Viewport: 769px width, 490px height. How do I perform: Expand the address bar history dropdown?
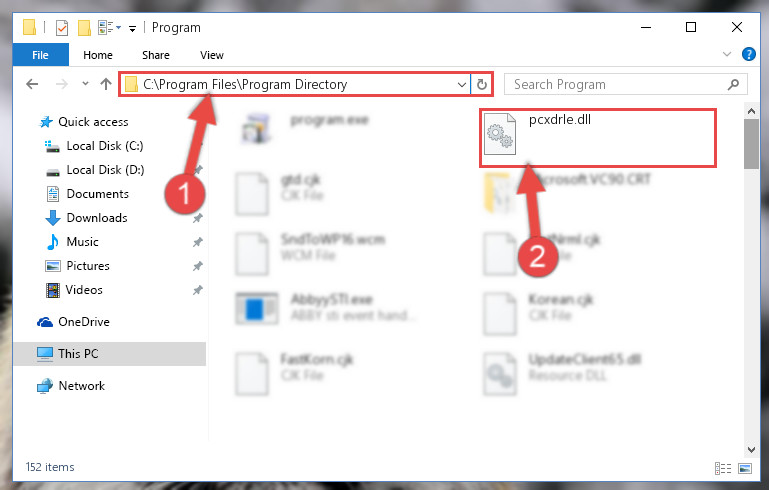(461, 84)
